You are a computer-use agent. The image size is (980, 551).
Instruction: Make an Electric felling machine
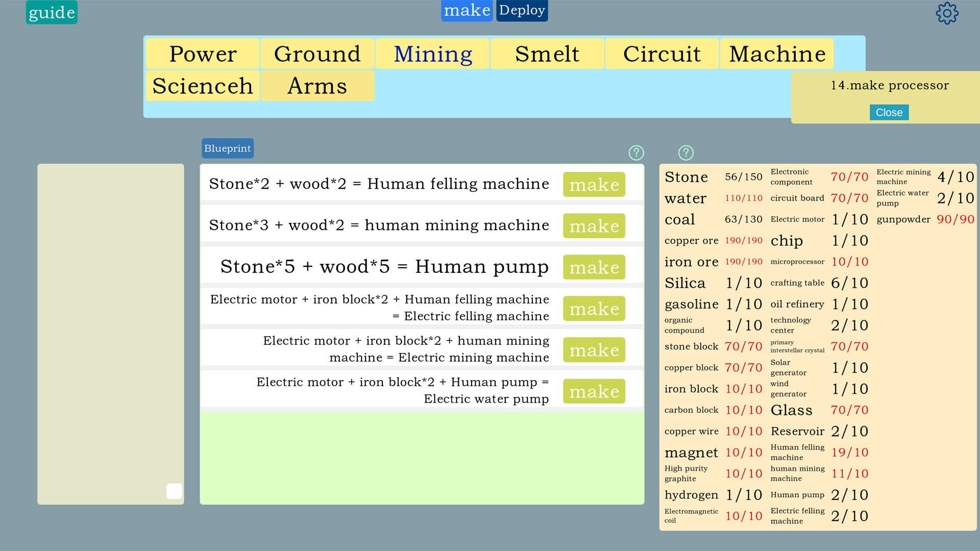click(594, 308)
